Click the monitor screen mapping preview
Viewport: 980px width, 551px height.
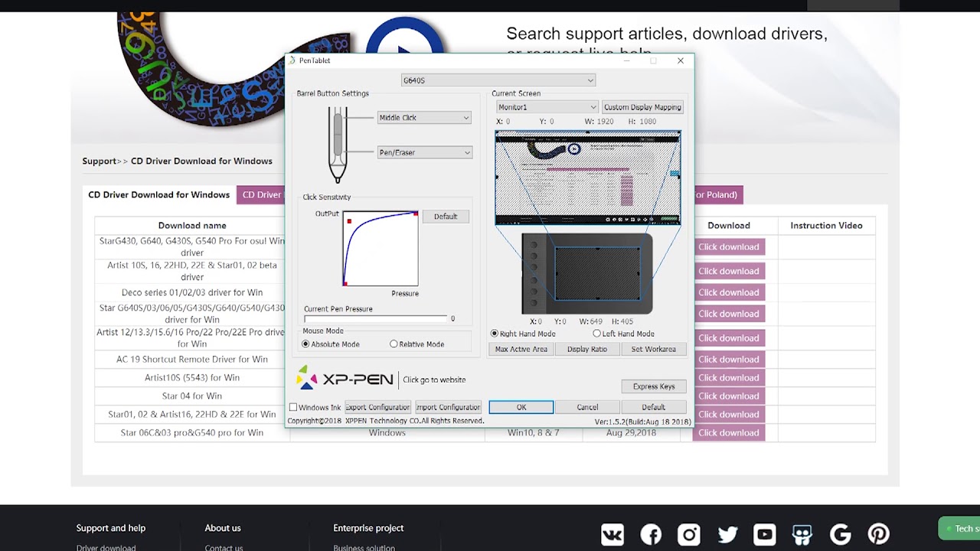click(587, 178)
